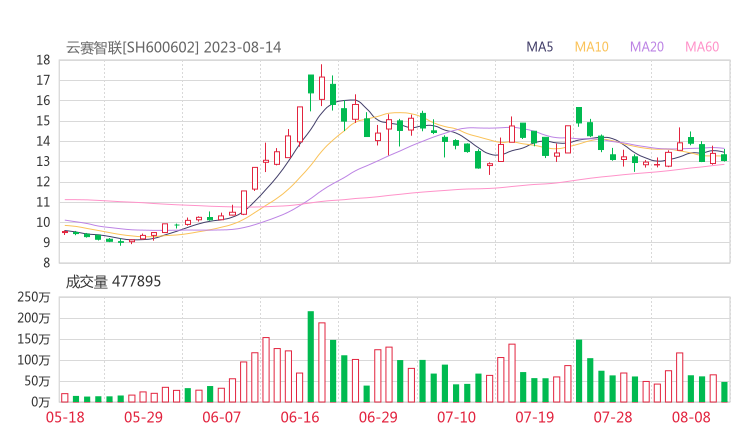The width and height of the screenshot is (740, 440).
Task: Click the 150万 volume axis label
Action: click(34, 339)
